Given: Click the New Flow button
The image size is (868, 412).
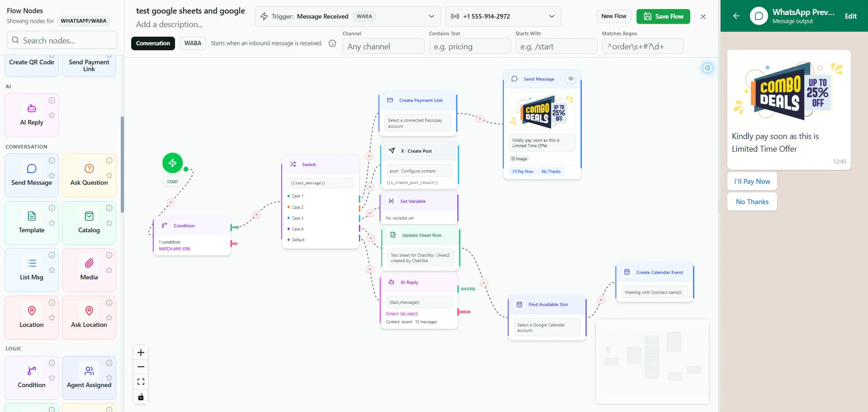Looking at the screenshot, I should [x=614, y=16].
